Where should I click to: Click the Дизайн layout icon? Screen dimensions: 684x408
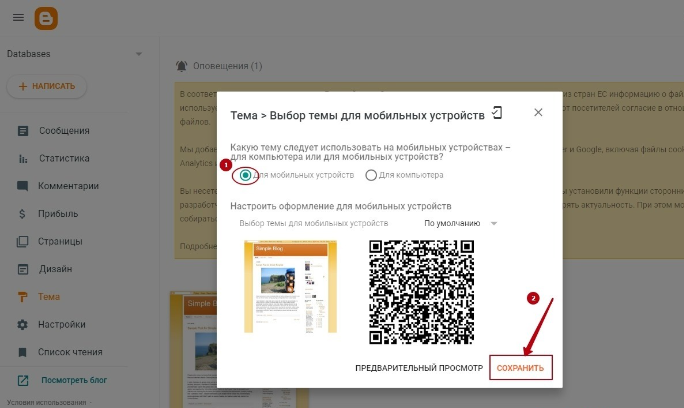tap(23, 269)
